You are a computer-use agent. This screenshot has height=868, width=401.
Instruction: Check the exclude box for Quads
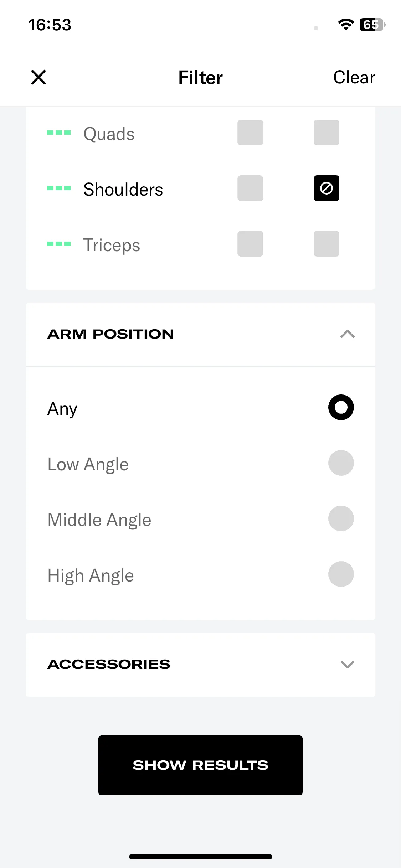click(x=327, y=133)
